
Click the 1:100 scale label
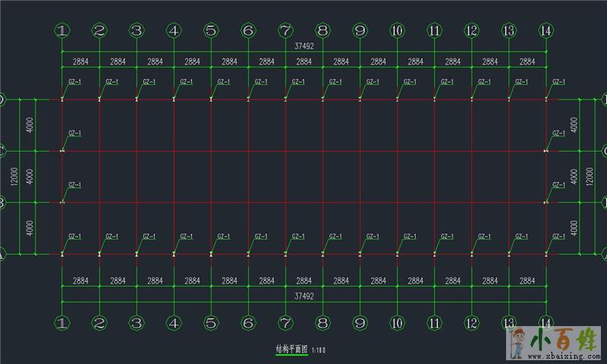318,350
